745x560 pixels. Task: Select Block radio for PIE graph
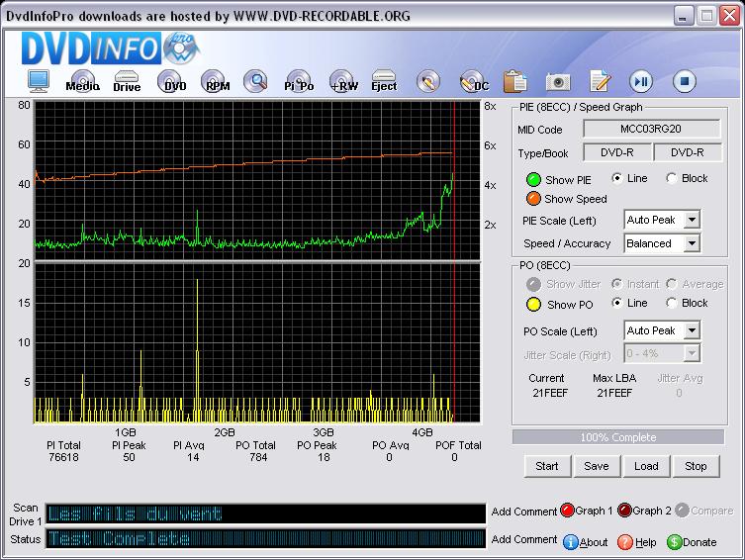672,178
